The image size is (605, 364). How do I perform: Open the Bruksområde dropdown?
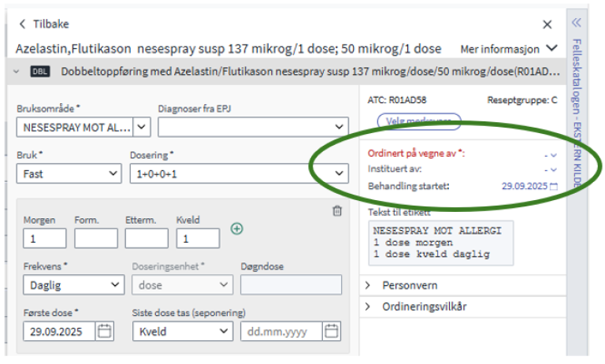142,126
